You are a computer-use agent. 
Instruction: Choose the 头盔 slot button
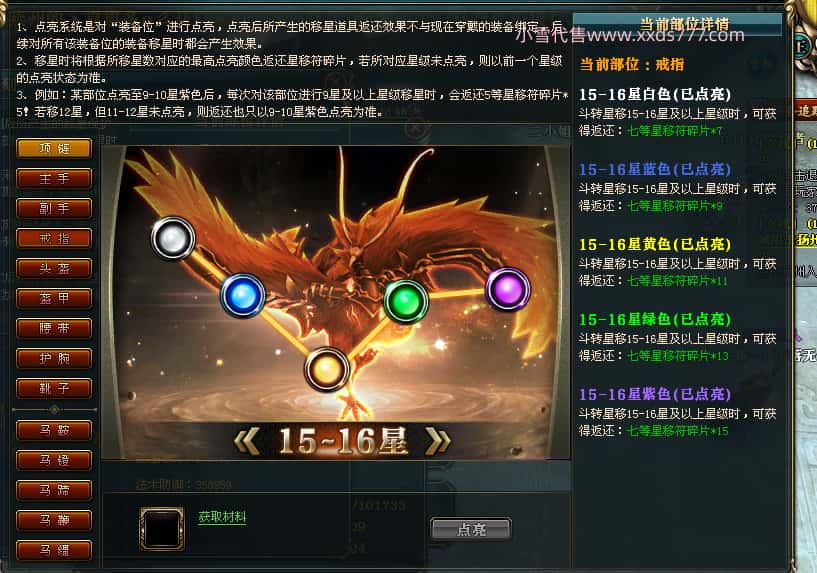pyautogui.click(x=54, y=268)
